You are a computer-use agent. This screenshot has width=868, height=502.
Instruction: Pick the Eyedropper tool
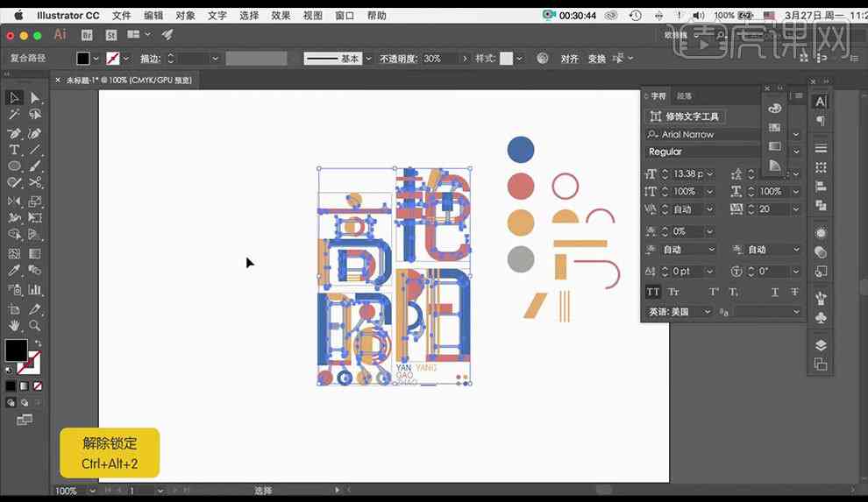coord(14,271)
